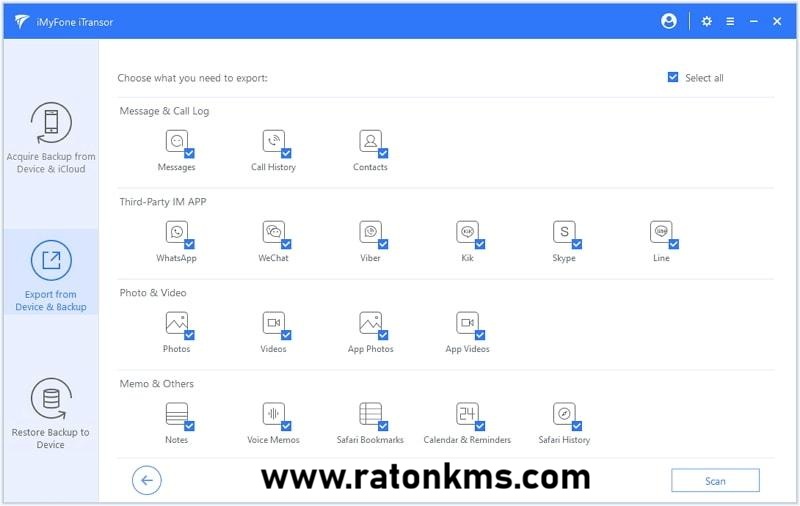Viewport: 800px width, 506px height.
Task: Uncheck the Safari History checkbox
Action: point(577,425)
